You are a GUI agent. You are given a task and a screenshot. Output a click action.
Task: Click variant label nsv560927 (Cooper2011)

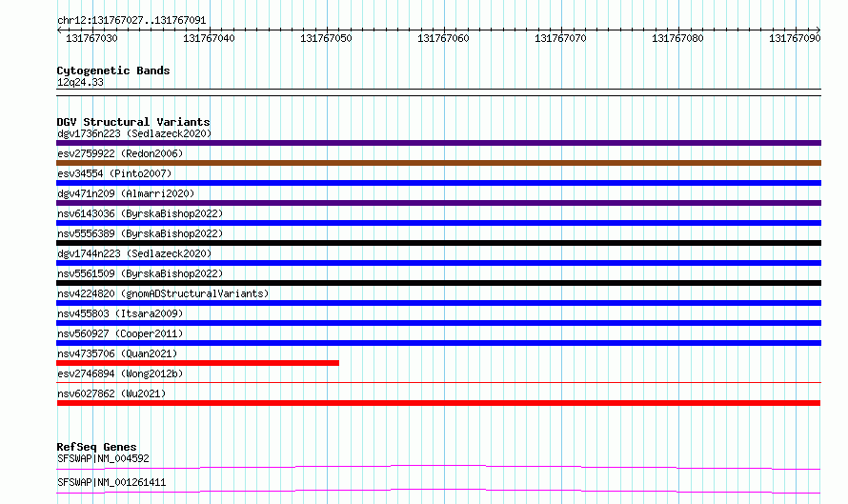pyautogui.click(x=120, y=333)
